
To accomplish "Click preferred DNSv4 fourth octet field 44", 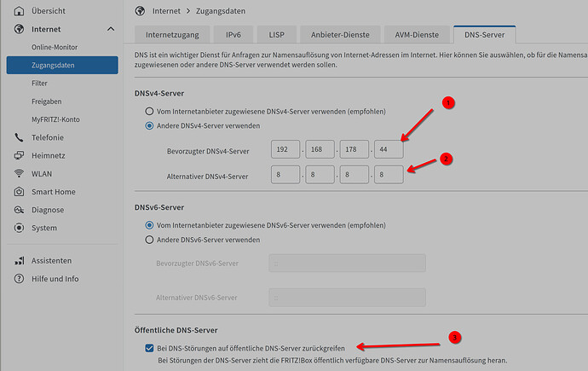I will pyautogui.click(x=389, y=149).
